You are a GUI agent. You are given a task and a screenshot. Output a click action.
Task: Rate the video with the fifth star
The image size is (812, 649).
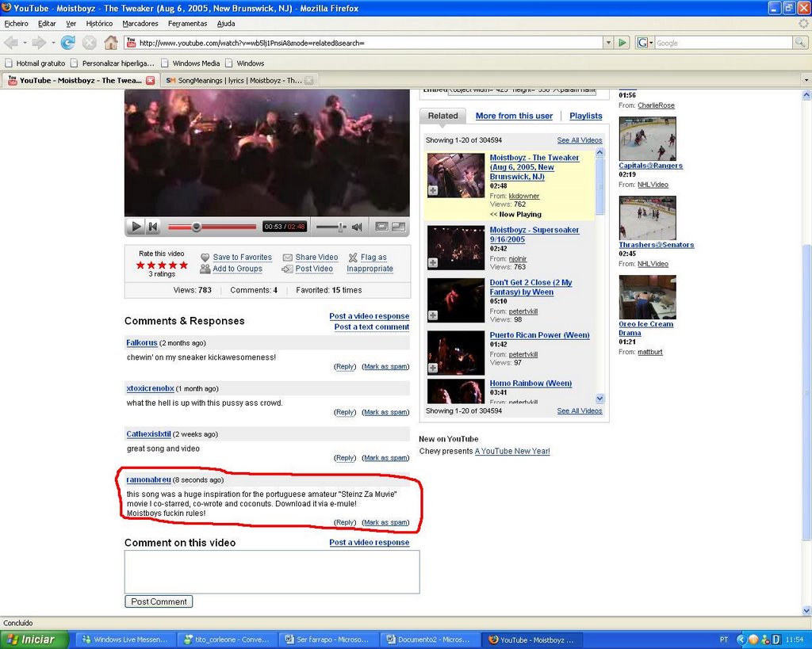click(184, 265)
